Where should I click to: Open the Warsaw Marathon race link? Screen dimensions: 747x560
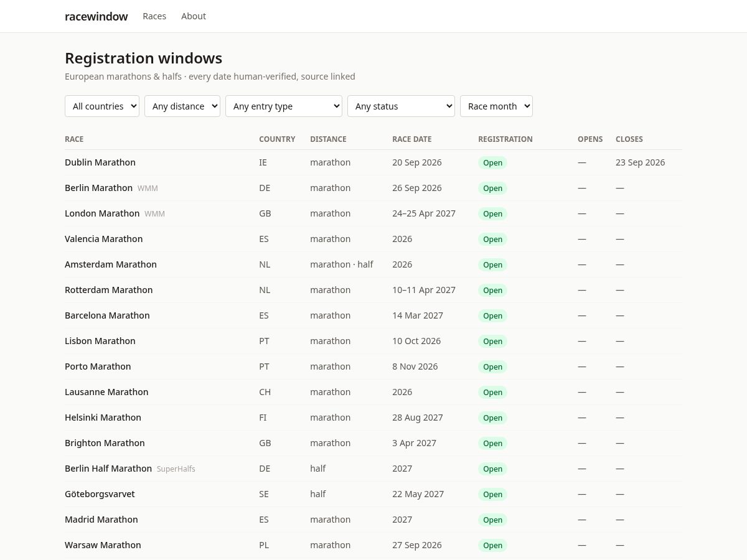pyautogui.click(x=103, y=545)
